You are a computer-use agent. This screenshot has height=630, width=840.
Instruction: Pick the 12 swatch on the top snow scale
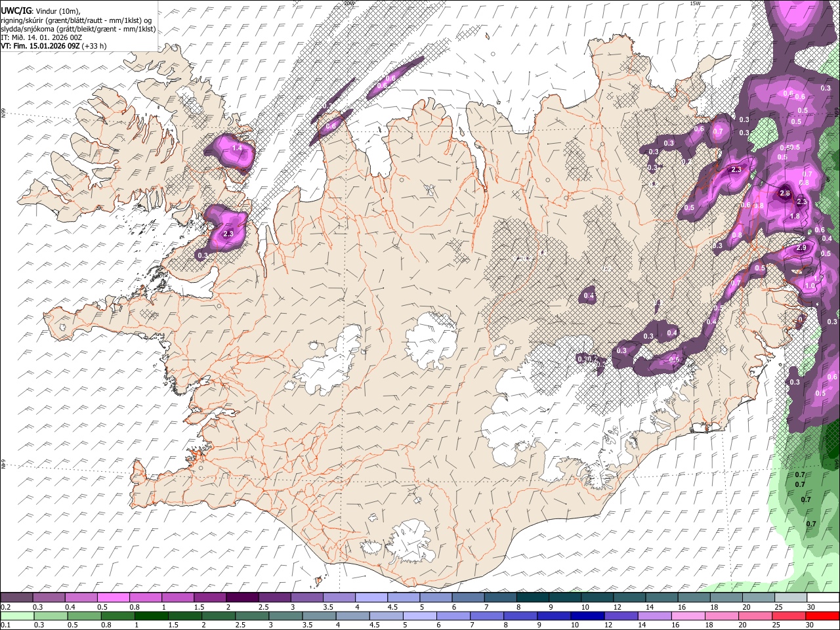coord(629,597)
